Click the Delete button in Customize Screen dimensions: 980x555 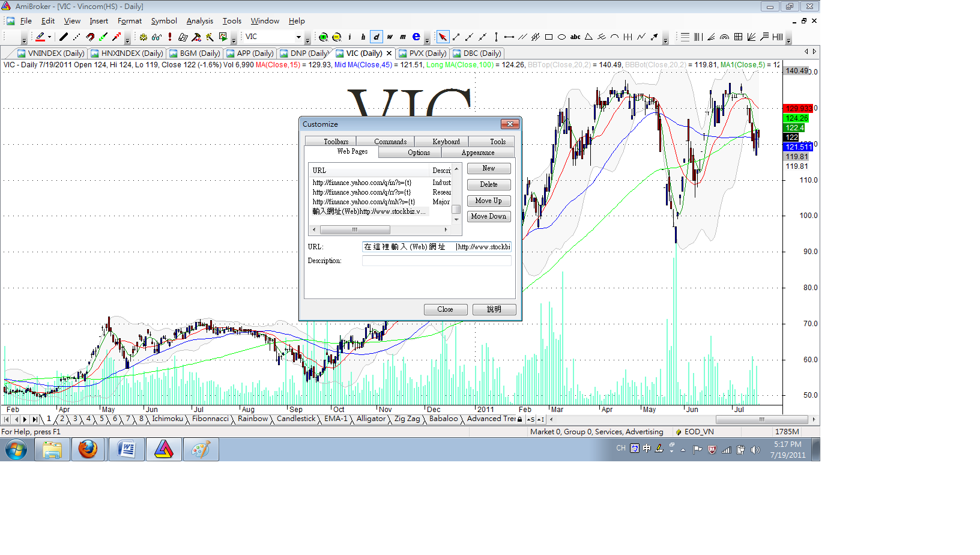489,185
